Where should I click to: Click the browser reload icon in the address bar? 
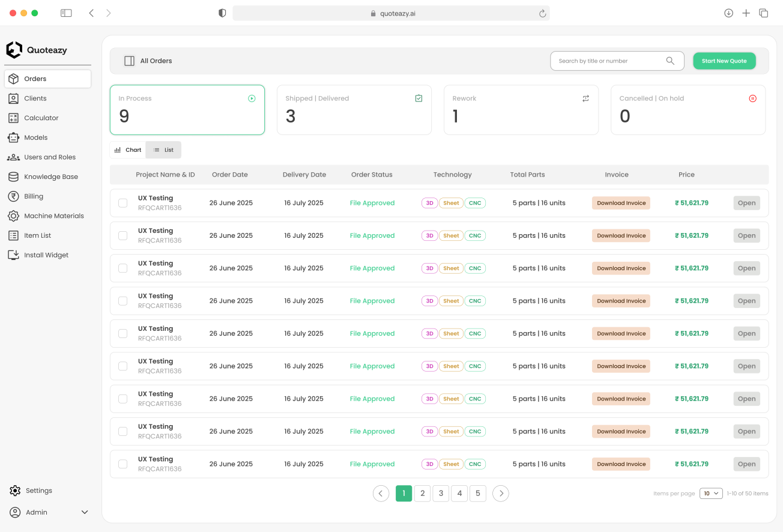coord(542,13)
